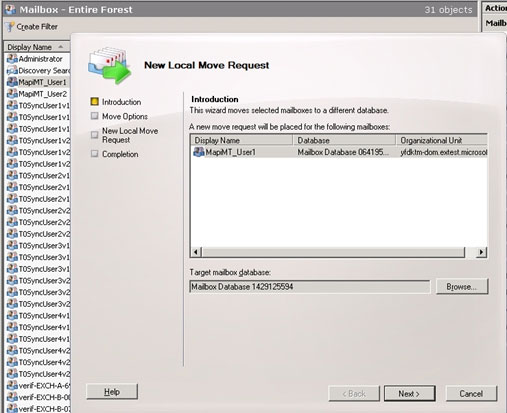Click the right arrow of the horizontal scrollbar

point(481,252)
